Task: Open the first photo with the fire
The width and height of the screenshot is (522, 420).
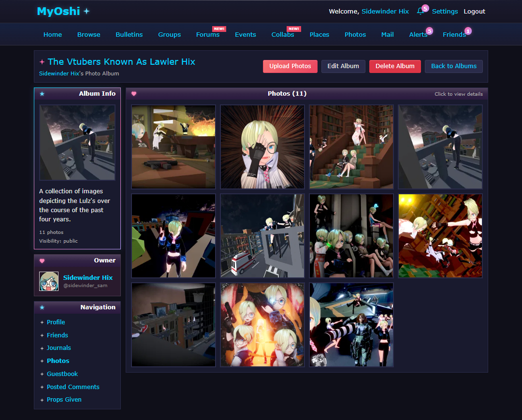Action: point(174,147)
